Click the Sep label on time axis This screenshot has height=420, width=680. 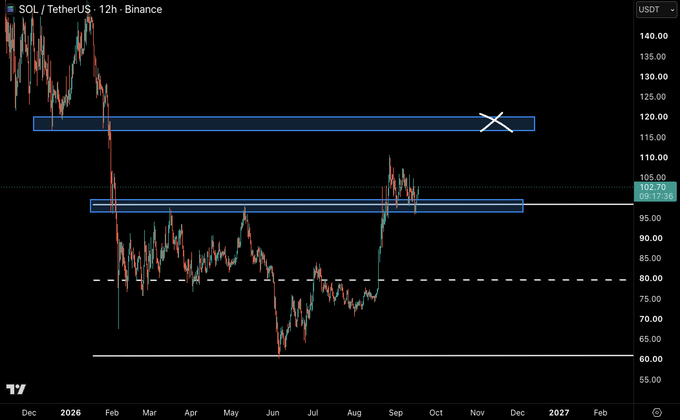click(x=396, y=413)
